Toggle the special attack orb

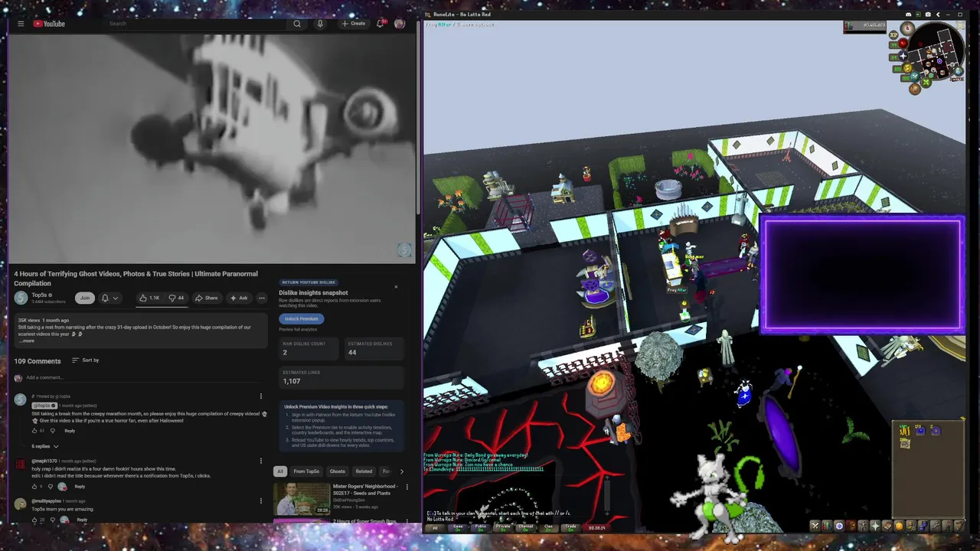[x=915, y=77]
